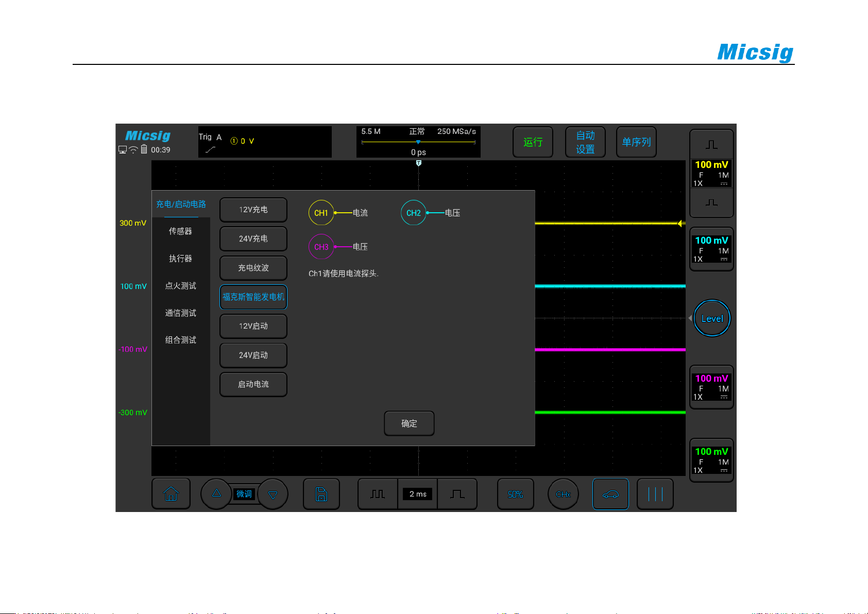Tap the cyan 100 mV offset label
Screen dimensions: 868x614
pyautogui.click(x=133, y=286)
